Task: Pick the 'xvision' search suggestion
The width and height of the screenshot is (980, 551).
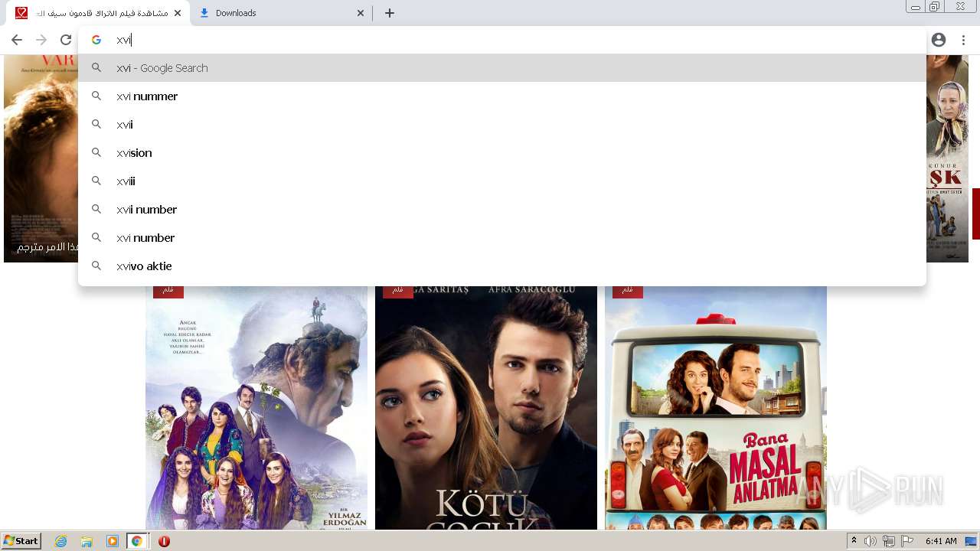Action: tap(502, 153)
